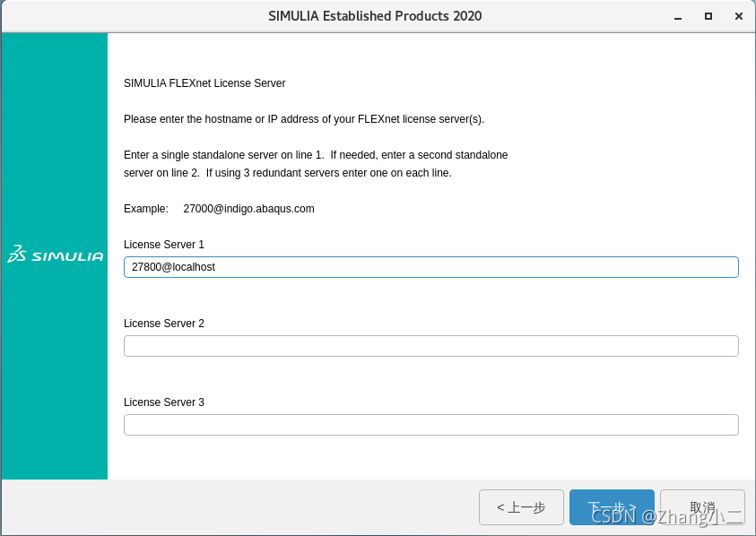Viewport: 756px width, 536px height.
Task: Click the License Server 3 label
Action: point(164,402)
